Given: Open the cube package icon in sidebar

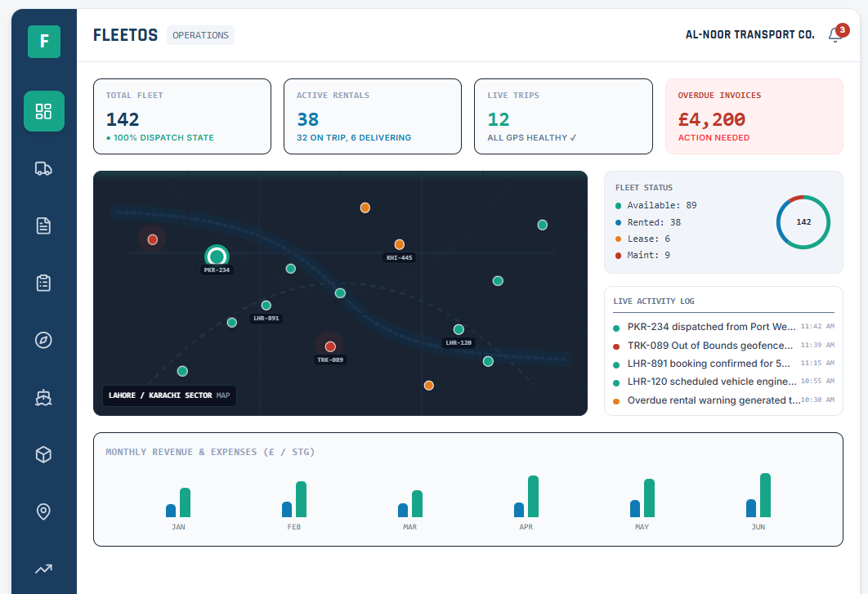Looking at the screenshot, I should tap(44, 454).
